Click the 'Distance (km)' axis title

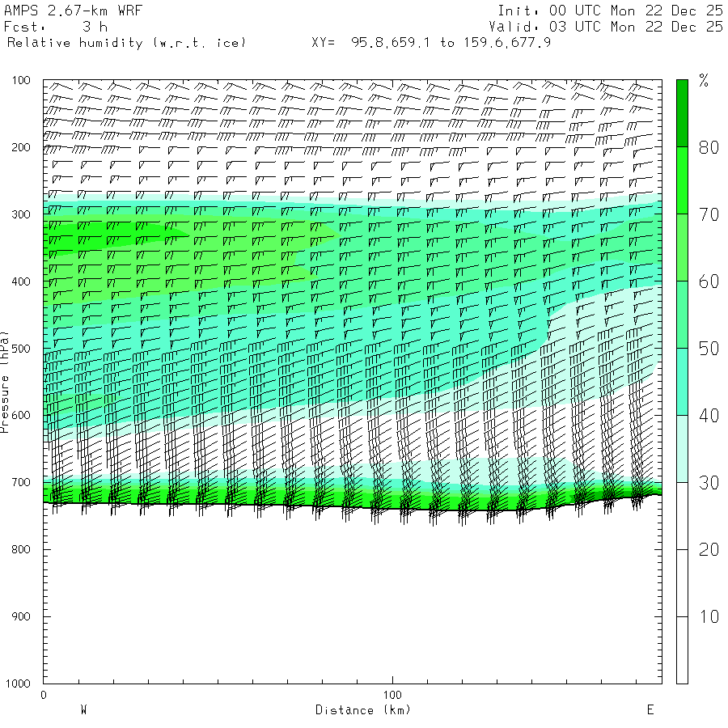pos(363,710)
